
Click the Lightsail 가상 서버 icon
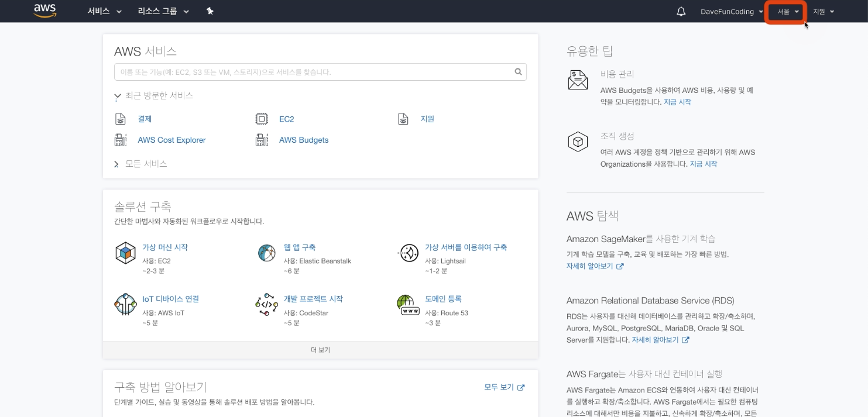[x=408, y=253]
